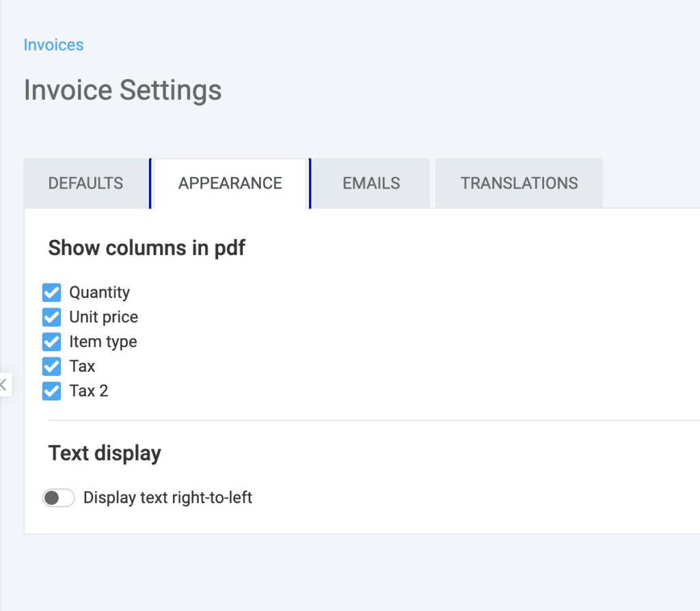
Task: Click the 'Show columns in pdf' heading
Action: (x=146, y=248)
